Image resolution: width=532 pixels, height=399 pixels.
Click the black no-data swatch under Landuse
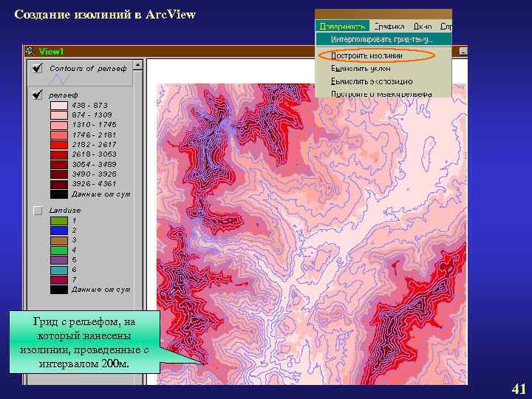[x=59, y=290]
